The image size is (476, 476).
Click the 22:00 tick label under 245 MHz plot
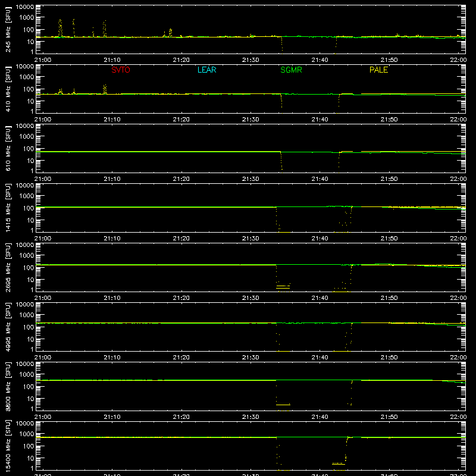(458, 60)
